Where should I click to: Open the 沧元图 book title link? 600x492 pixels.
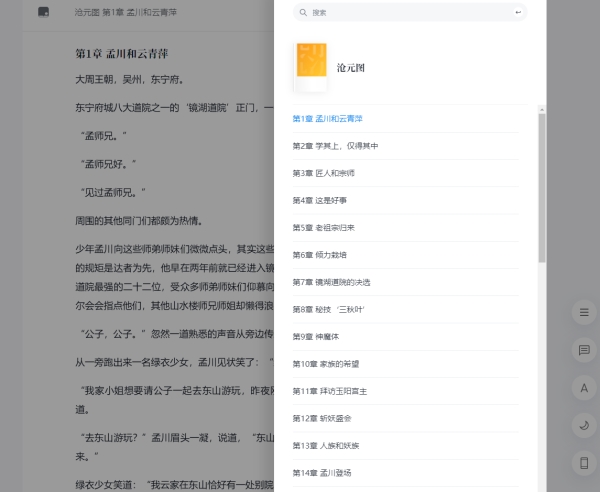[x=352, y=68]
